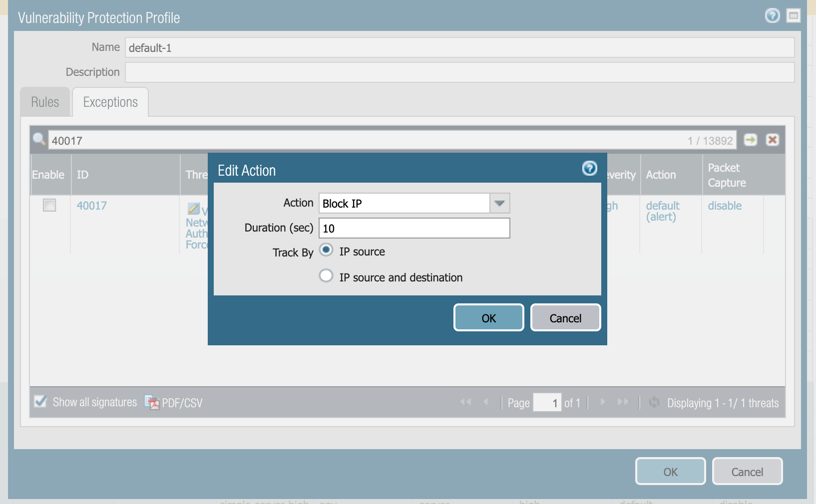The image size is (816, 504).
Task: Enable the checkbox for threat 40017
Action: click(x=49, y=205)
